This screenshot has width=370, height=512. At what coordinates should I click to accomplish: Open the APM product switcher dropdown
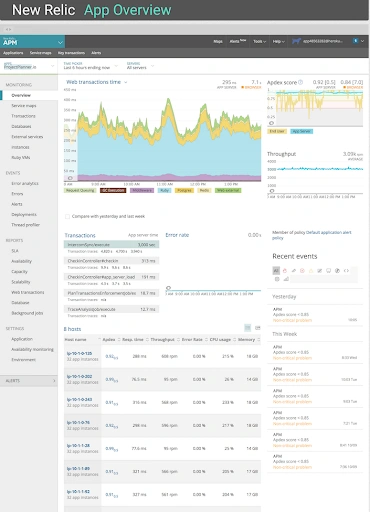click(32, 42)
